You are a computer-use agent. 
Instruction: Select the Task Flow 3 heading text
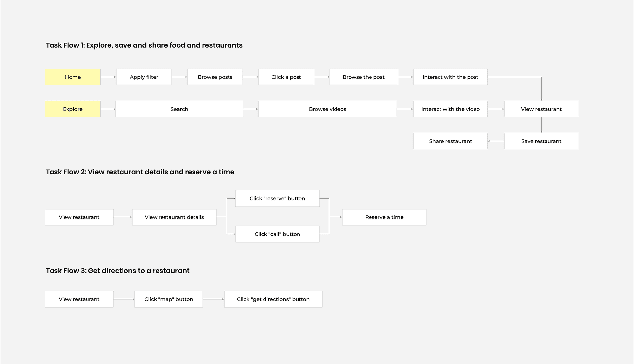click(118, 271)
